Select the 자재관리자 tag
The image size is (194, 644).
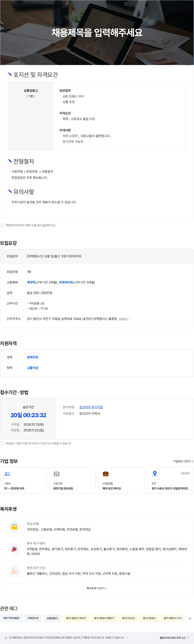[33, 618]
